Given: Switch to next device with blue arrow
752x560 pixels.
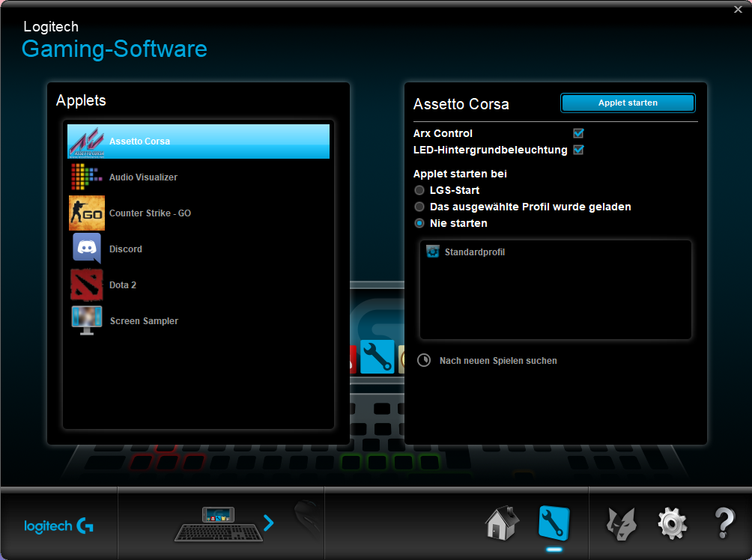Looking at the screenshot, I should click(x=269, y=523).
